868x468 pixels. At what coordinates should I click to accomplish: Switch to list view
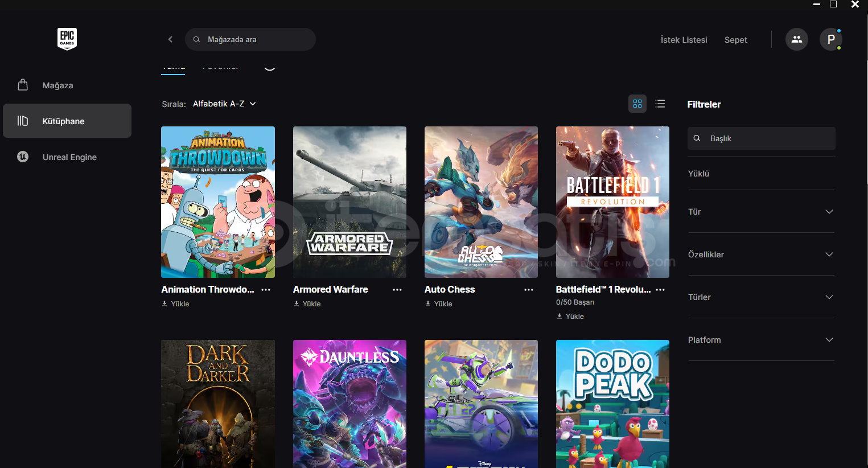[x=660, y=104]
